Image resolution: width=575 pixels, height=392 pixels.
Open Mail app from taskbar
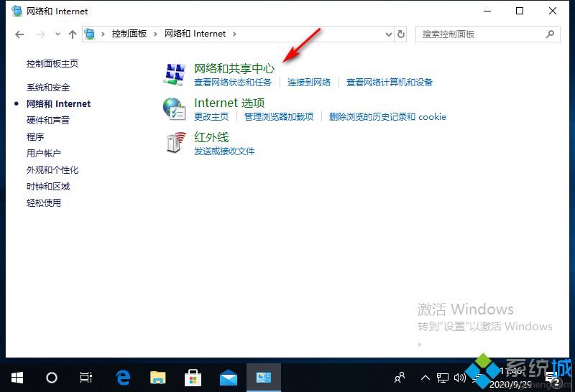(228, 378)
